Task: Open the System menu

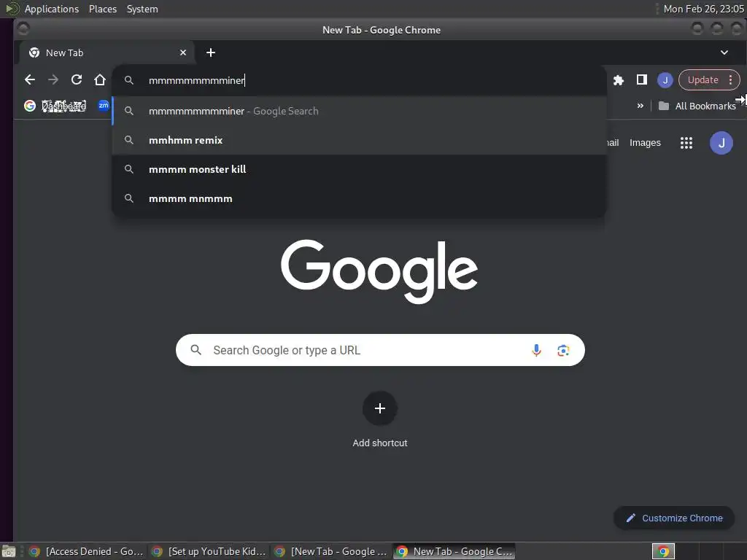Action: (142, 9)
